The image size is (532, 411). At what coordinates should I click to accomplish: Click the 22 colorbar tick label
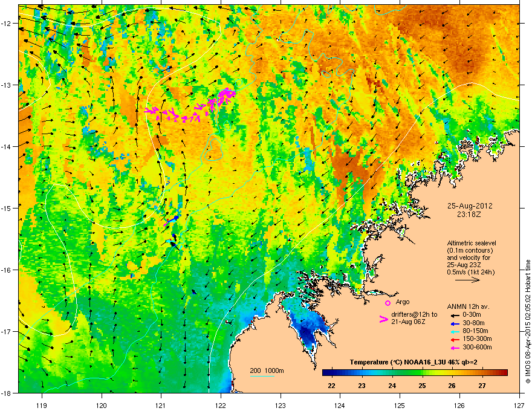pos(332,386)
